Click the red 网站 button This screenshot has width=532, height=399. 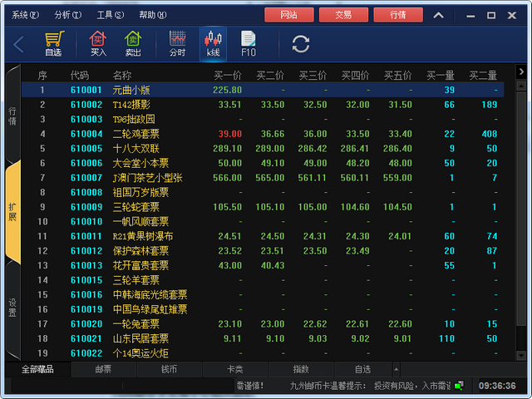[x=289, y=15]
